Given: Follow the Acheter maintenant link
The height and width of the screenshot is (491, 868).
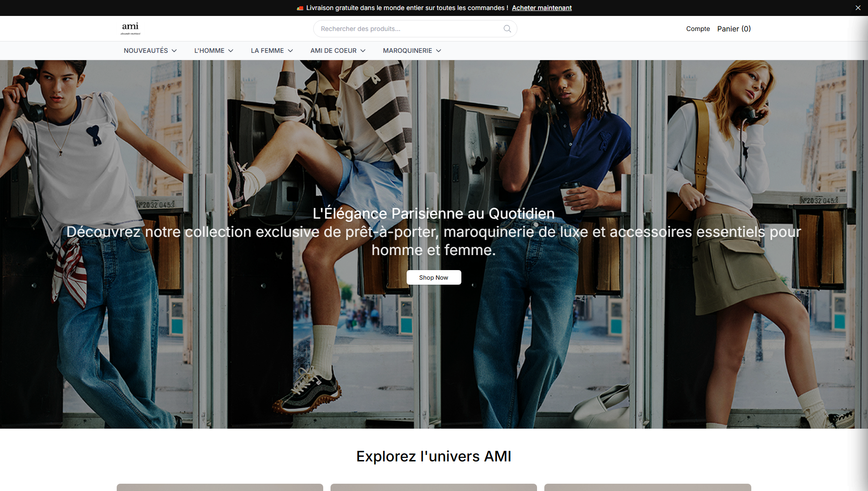Looking at the screenshot, I should pos(542,8).
